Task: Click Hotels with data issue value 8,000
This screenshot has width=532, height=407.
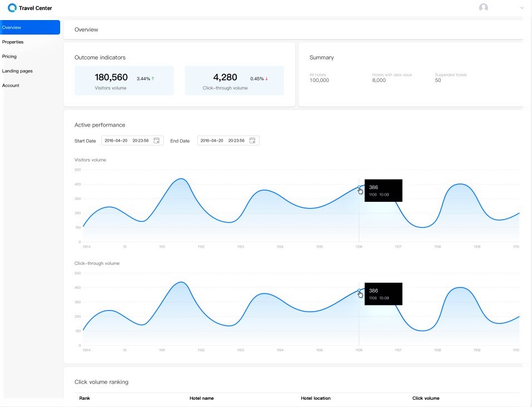Action: point(379,80)
